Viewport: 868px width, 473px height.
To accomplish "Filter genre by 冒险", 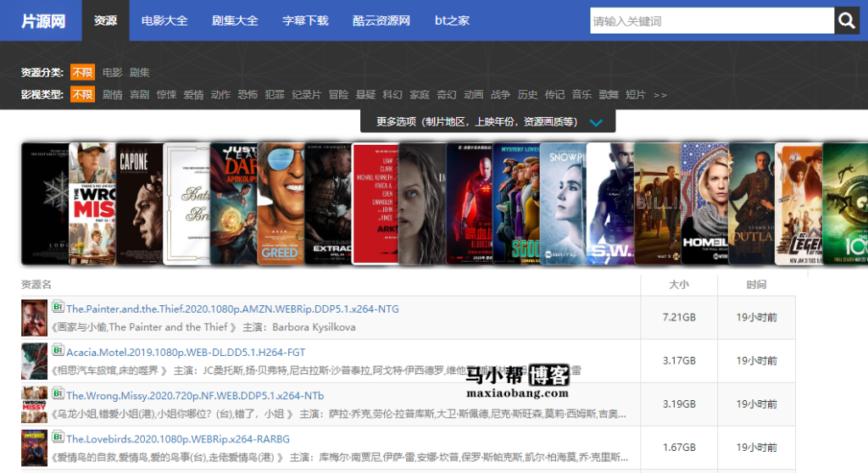I will tap(339, 95).
